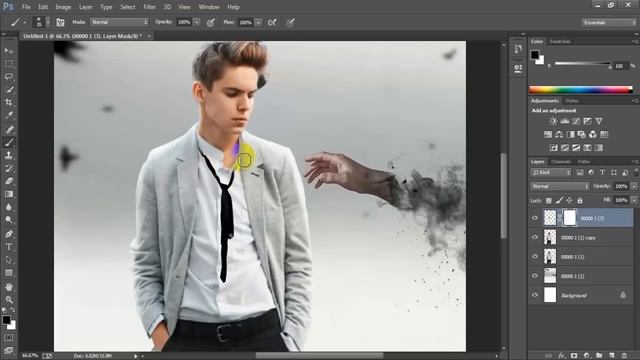This screenshot has width=640, height=360.
Task: Open the Image menu
Action: click(63, 7)
